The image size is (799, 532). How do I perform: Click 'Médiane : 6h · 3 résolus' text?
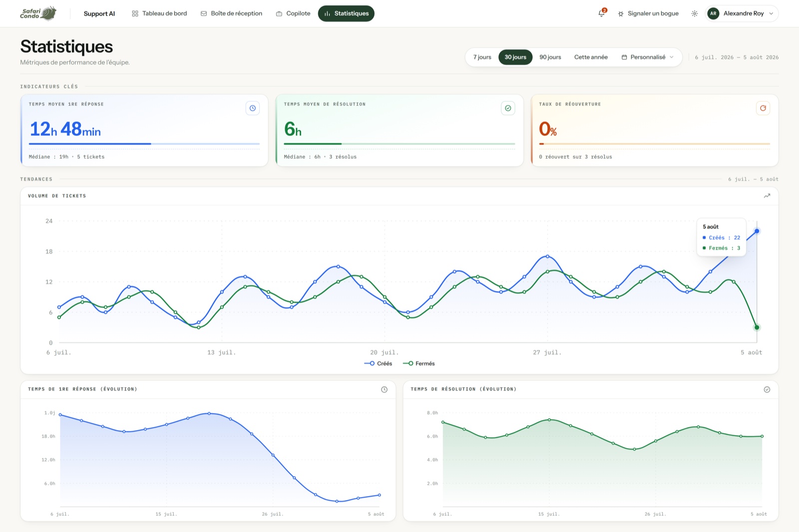point(320,157)
